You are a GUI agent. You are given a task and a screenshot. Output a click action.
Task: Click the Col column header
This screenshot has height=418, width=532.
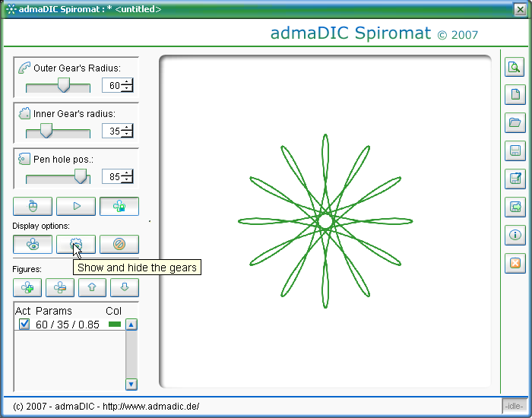click(114, 311)
